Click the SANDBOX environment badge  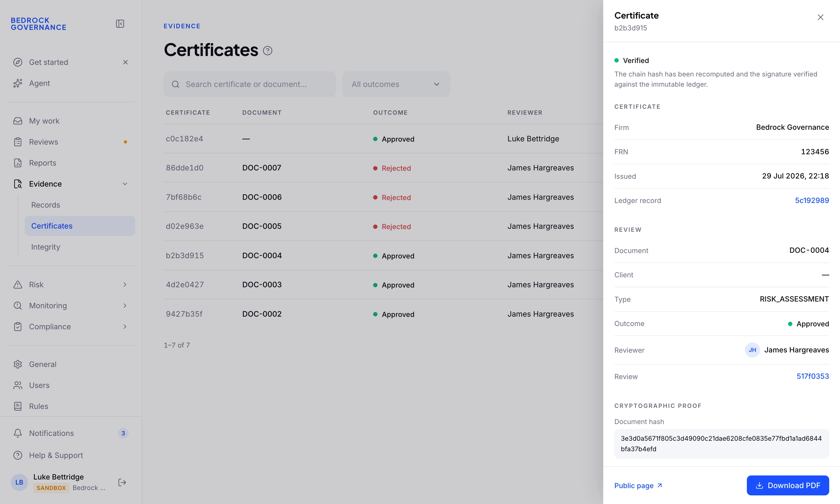point(51,488)
